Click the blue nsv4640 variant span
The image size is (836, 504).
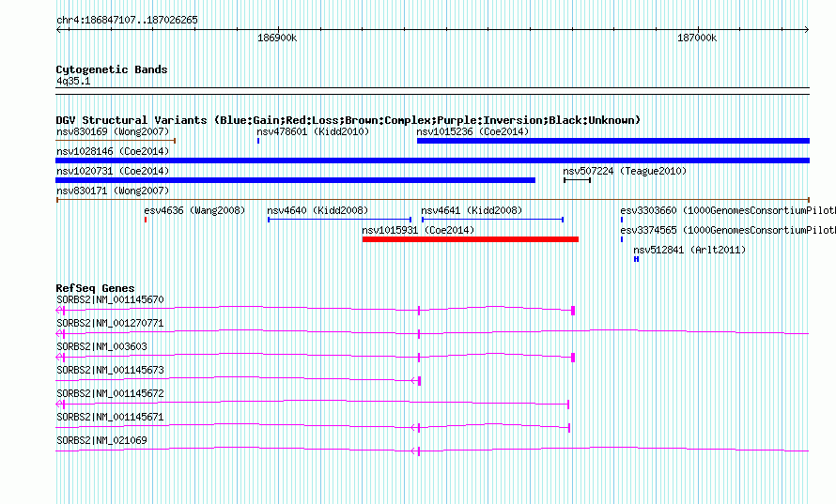pos(340,220)
